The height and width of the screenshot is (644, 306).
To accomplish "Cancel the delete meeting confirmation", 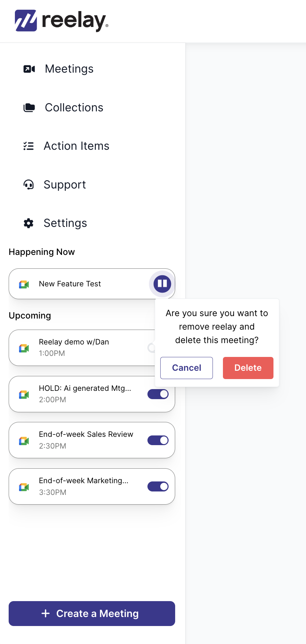I will pyautogui.click(x=187, y=368).
